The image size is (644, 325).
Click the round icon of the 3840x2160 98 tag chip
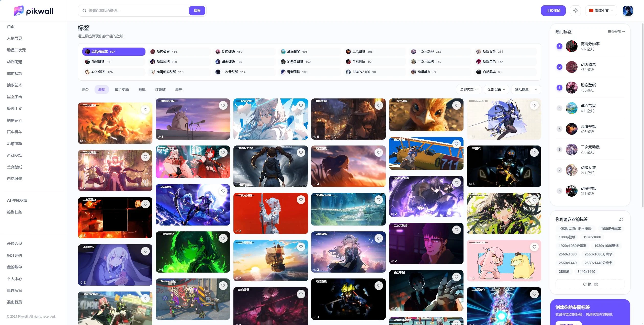(x=348, y=72)
